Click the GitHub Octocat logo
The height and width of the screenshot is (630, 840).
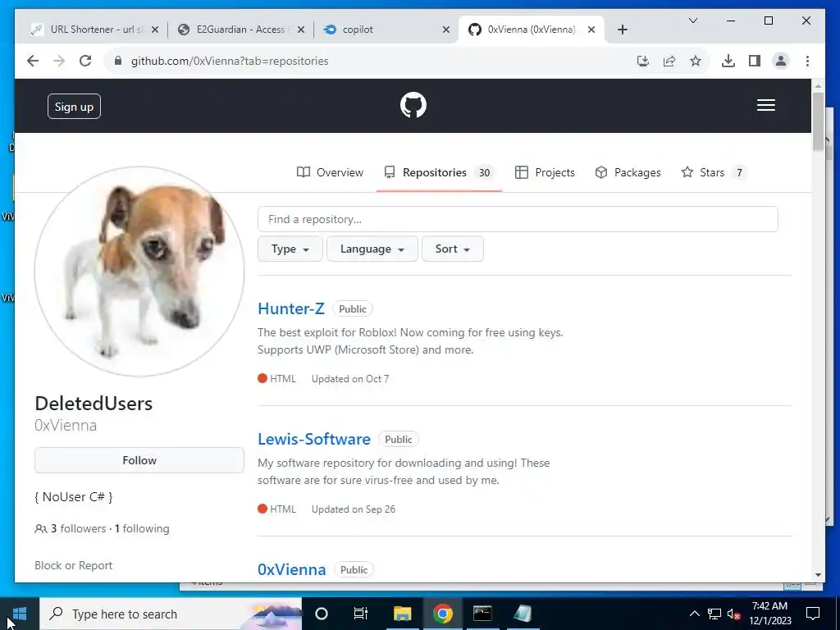point(413,105)
